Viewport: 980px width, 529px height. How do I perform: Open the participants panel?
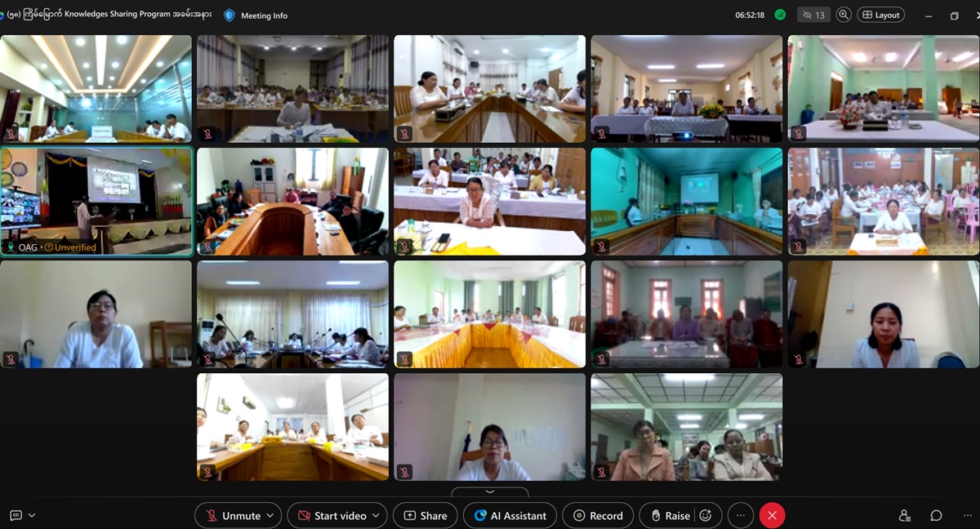pos(904,515)
